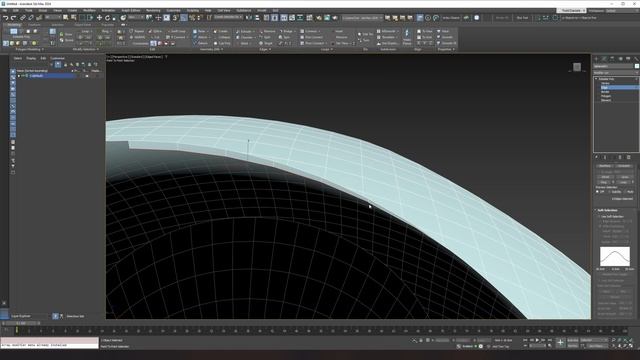Switch to the Freeform ribbon tab
Screen dimensions: 640x360
tap(34, 24)
